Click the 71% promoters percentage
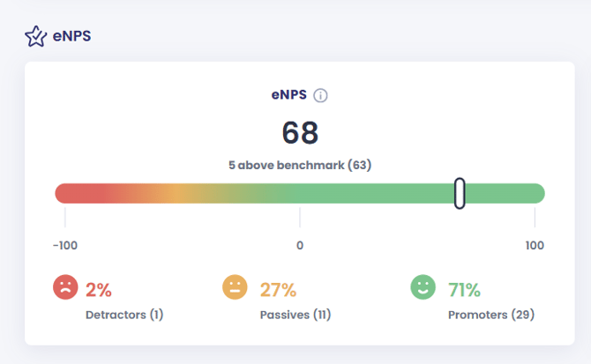This screenshot has height=364, width=591. tap(464, 290)
